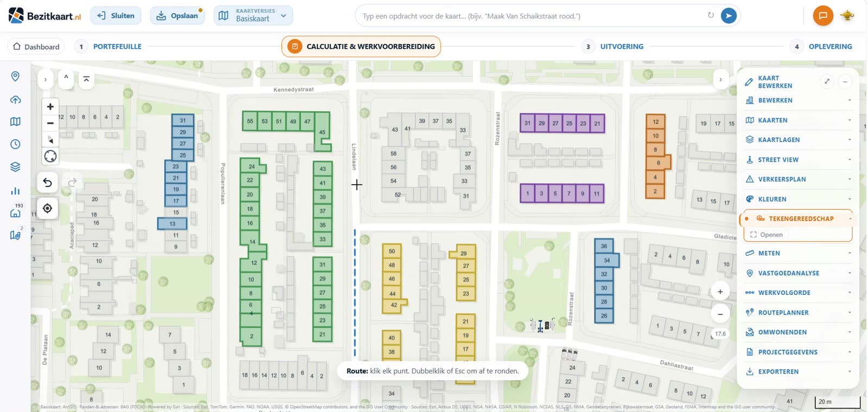
Task: Open the folded map sidebar icon
Action: tap(15, 121)
